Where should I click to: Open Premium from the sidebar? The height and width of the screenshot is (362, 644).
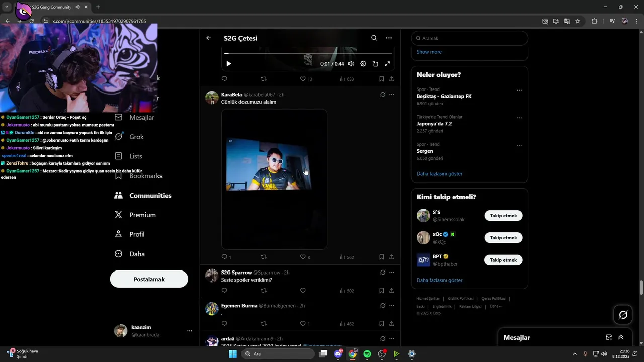135,215
